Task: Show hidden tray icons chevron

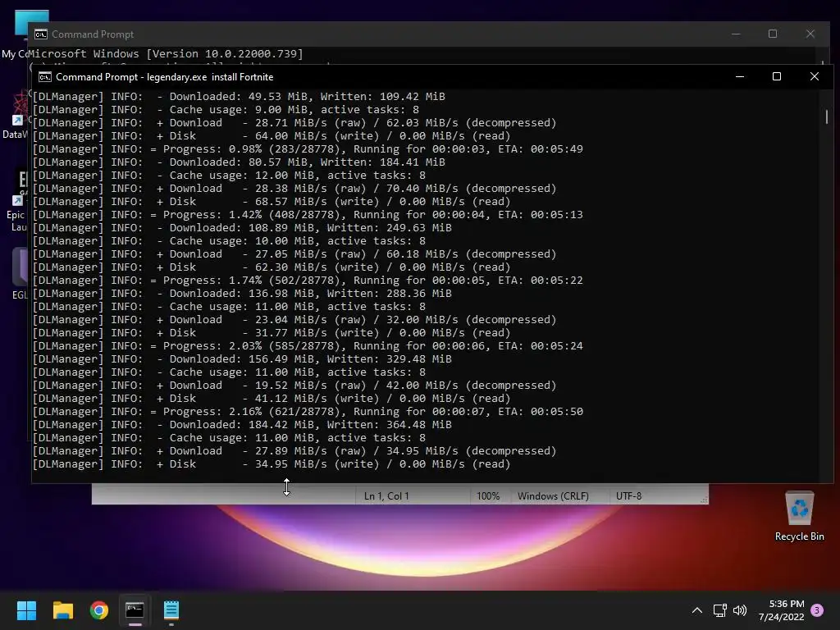Action: [697, 610]
